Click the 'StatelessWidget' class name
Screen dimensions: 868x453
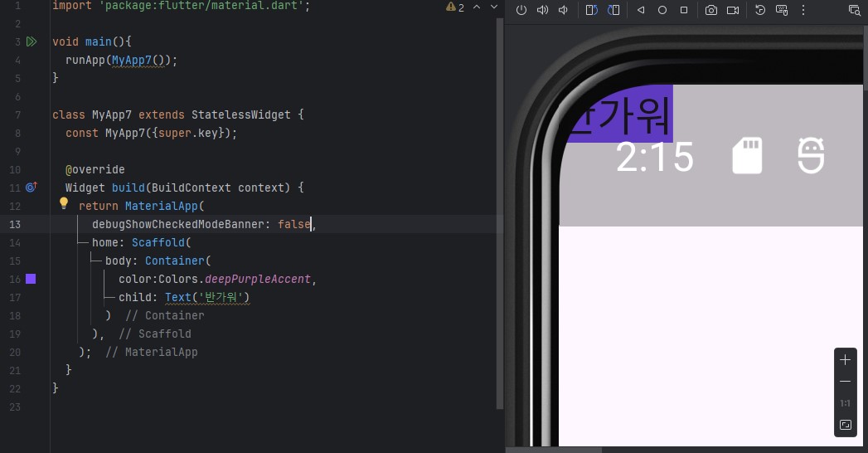pos(240,114)
